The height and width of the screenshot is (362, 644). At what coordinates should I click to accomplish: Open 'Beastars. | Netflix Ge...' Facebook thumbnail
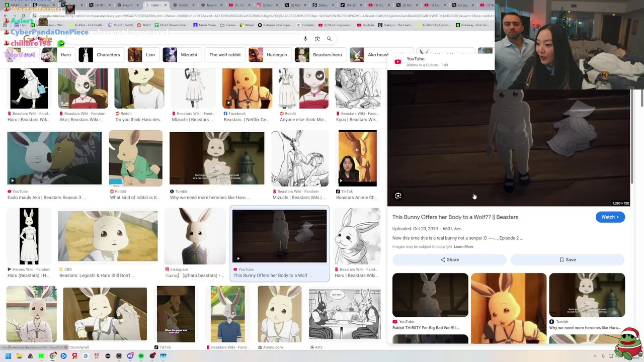[247, 88]
